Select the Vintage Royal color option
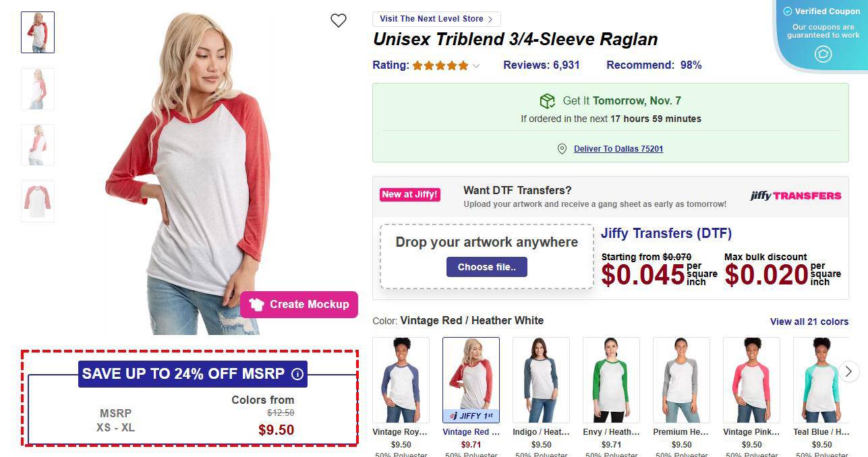The width and height of the screenshot is (868, 457). coord(401,379)
